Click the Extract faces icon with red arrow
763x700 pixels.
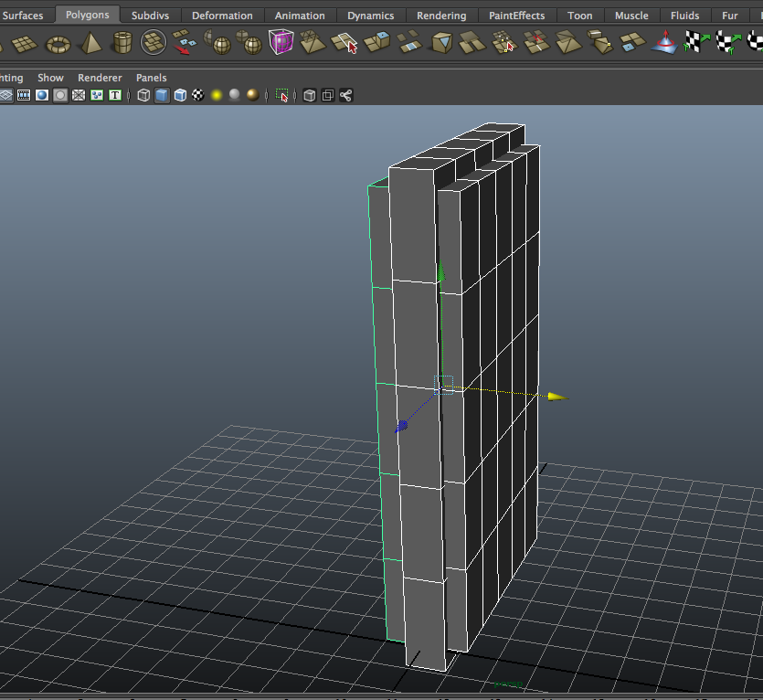tap(185, 42)
